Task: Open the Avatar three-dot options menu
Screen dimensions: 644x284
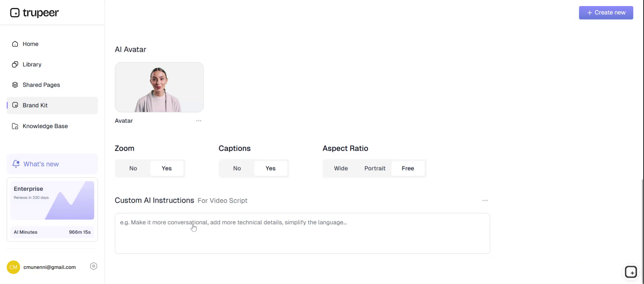Action: (x=199, y=121)
